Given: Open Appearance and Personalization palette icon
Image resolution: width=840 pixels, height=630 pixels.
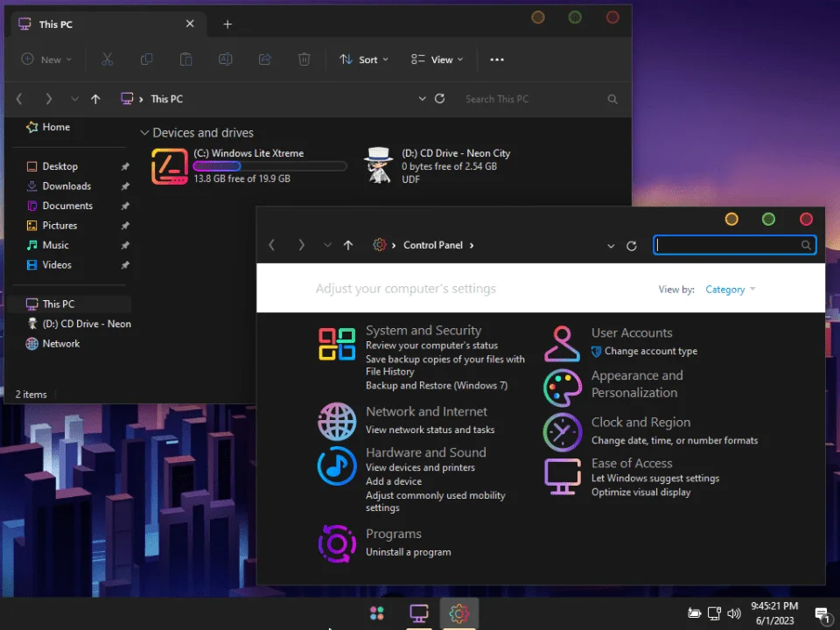Looking at the screenshot, I should click(562, 388).
